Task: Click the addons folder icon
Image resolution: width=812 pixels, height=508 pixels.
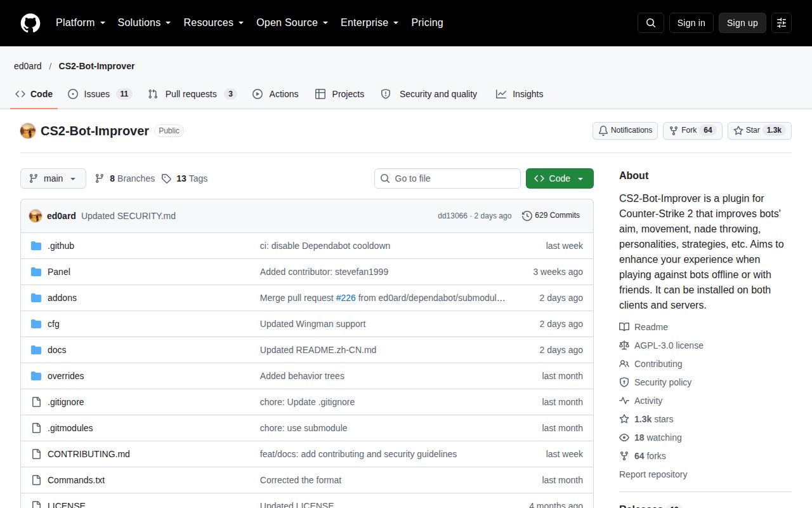Action: [36, 298]
